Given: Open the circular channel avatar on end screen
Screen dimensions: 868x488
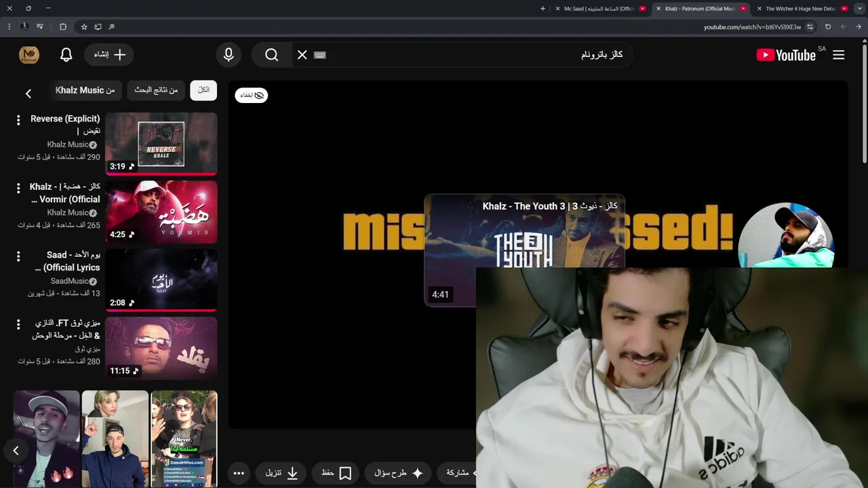Looking at the screenshot, I should click(785, 235).
